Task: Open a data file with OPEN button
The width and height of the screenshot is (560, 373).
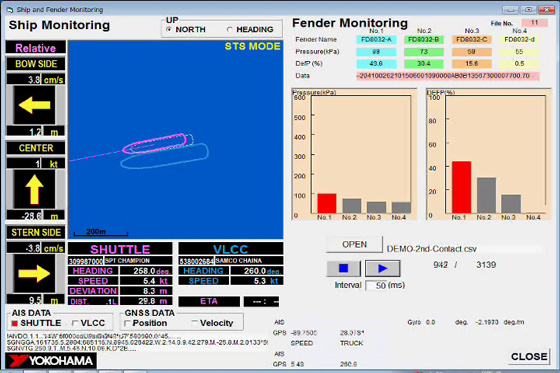Action: 354,244
